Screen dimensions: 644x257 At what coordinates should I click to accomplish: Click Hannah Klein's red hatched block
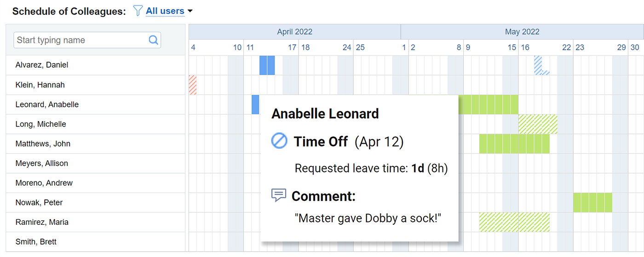[193, 85]
